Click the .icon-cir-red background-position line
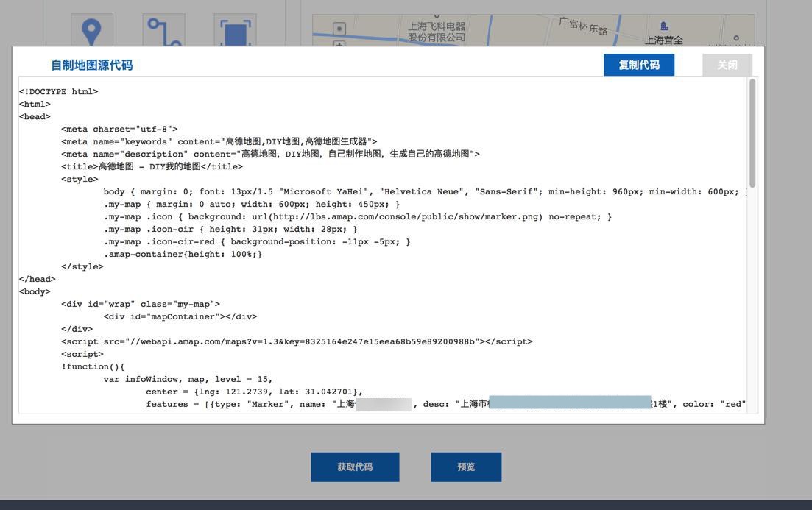 point(257,241)
